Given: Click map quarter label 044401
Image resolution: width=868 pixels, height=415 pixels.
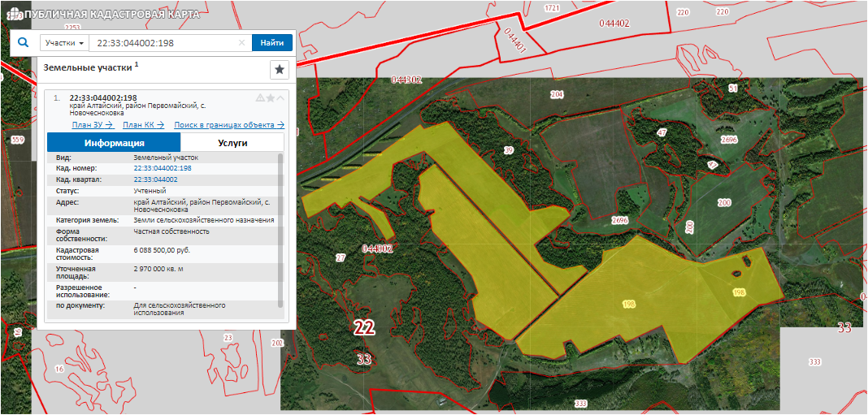Looking at the screenshot, I should (516, 41).
